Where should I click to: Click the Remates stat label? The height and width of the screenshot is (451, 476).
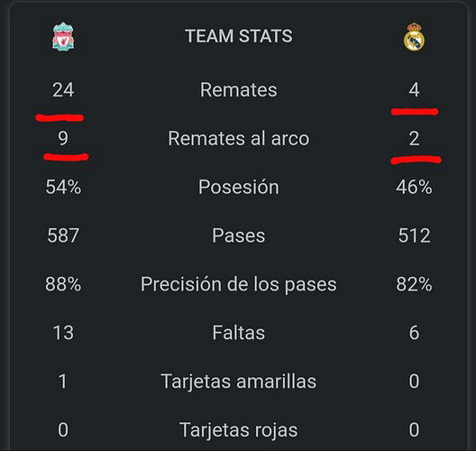(x=238, y=90)
